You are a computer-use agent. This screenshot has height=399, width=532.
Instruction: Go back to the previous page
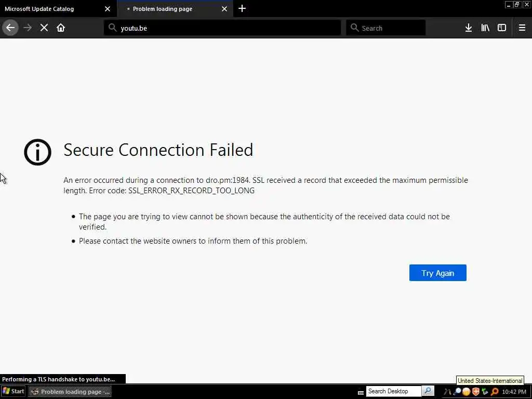tap(10, 28)
